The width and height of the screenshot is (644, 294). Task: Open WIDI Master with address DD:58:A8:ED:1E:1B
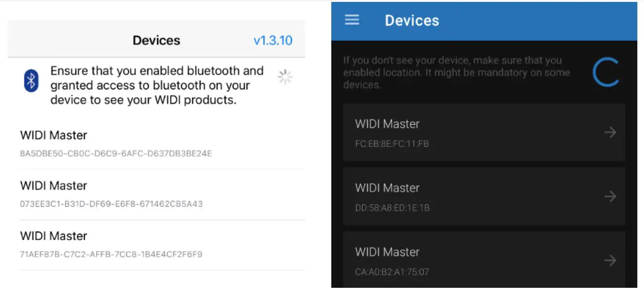[484, 196]
